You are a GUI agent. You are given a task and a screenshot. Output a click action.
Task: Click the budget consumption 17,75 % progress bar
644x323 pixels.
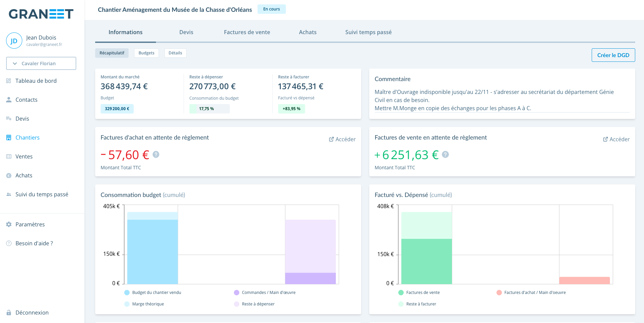coord(210,109)
